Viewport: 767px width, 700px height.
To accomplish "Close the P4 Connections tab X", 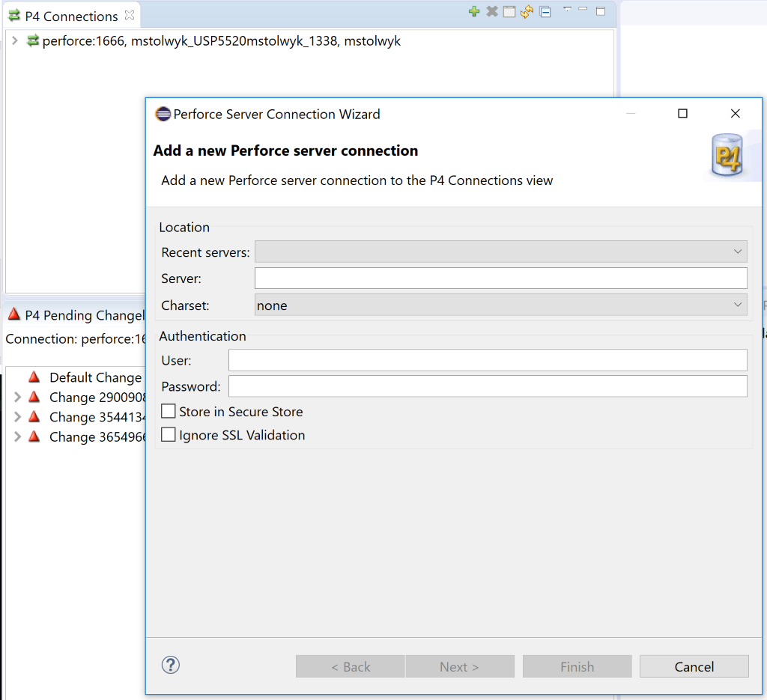I will click(129, 15).
